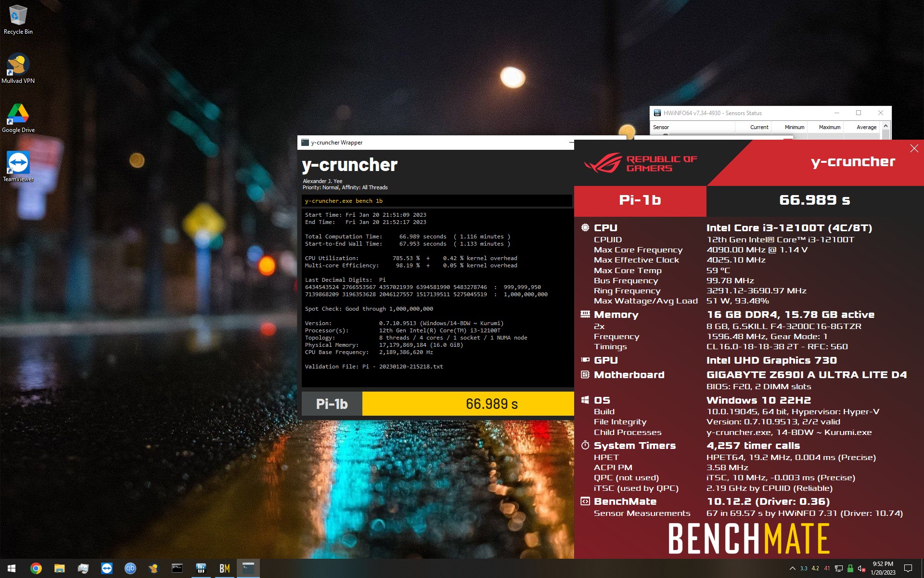This screenshot has height=578, width=924.
Task: Open the taskbar clock and date
Action: 883,568
